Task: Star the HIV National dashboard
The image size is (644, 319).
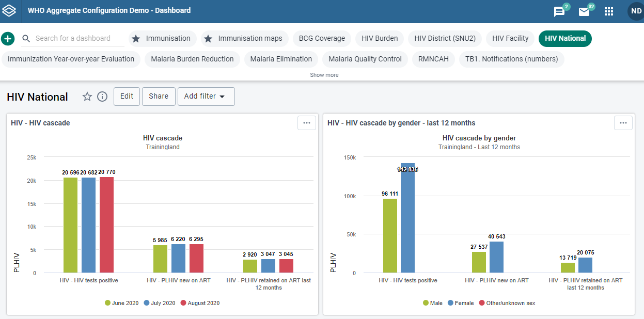Action: [x=87, y=97]
